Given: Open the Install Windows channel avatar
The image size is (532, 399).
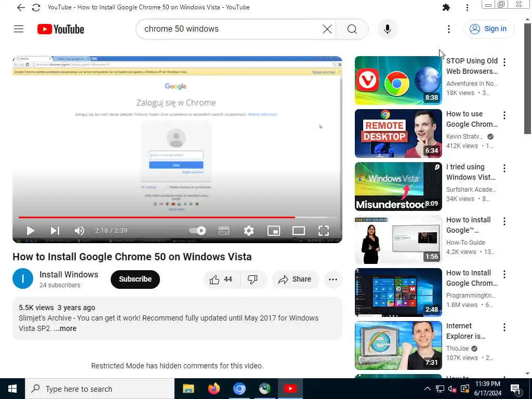Looking at the screenshot, I should click(23, 278).
